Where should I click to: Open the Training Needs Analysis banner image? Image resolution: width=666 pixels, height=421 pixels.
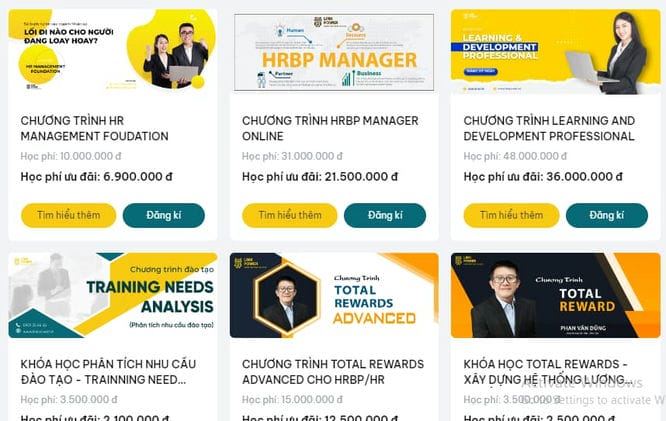[113, 295]
